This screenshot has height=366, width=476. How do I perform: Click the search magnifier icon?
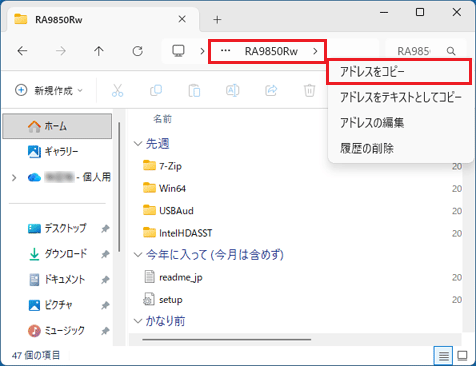pyautogui.click(x=451, y=51)
